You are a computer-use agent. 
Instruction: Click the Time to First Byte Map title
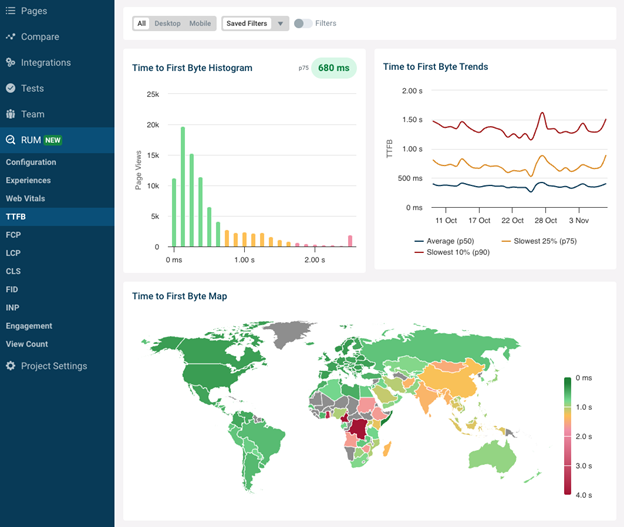pyautogui.click(x=179, y=296)
